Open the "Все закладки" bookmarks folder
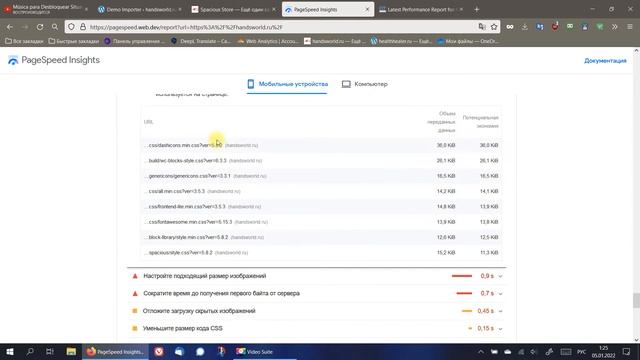 tap(24, 41)
